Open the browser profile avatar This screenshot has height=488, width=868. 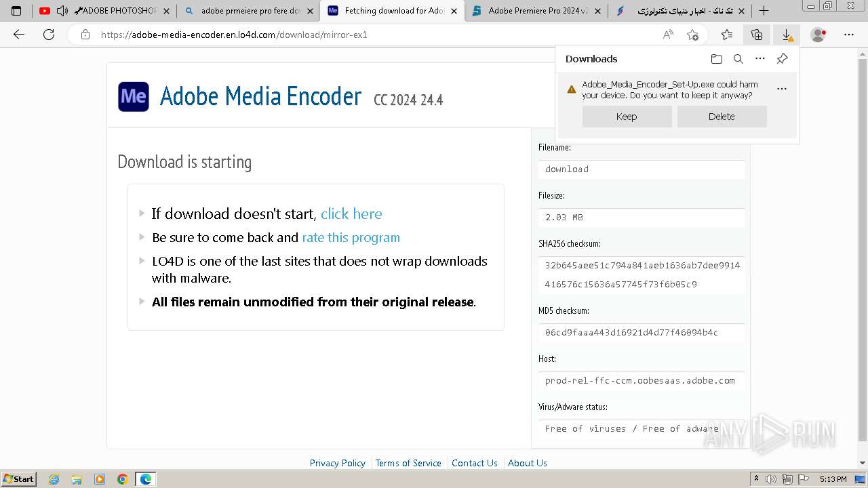(818, 35)
